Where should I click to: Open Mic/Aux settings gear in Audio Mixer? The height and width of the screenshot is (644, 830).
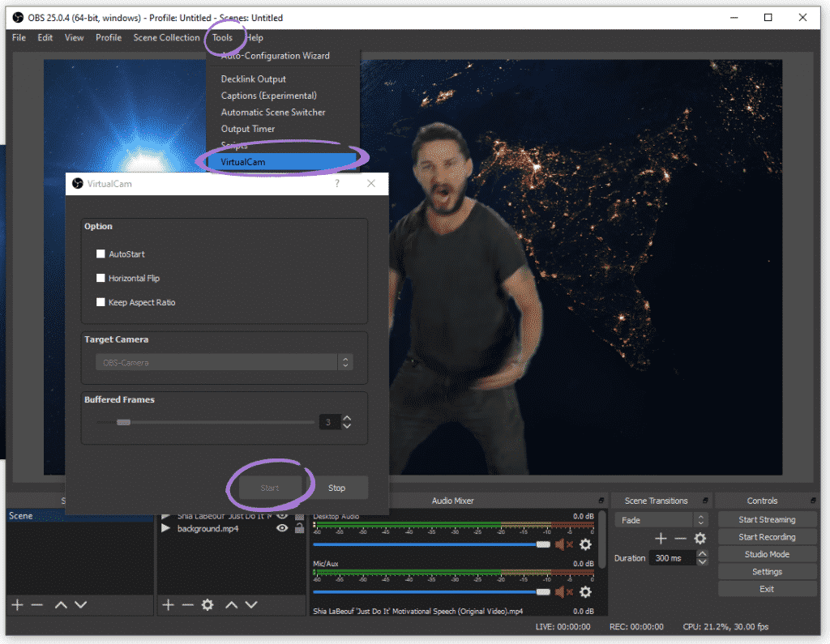click(585, 592)
